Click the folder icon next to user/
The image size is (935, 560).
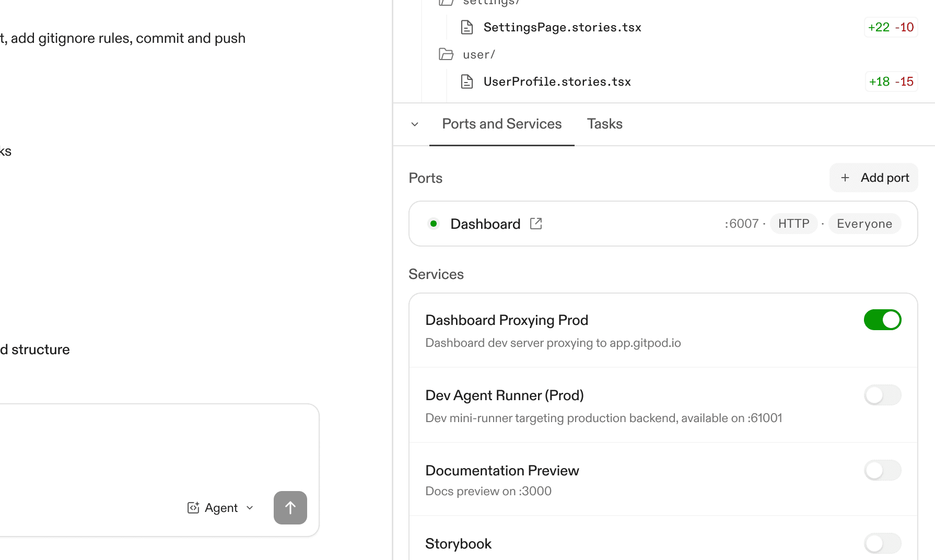(446, 54)
